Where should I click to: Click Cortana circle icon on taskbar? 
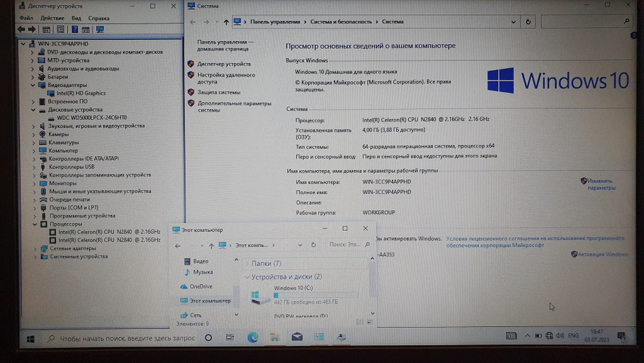(x=208, y=337)
